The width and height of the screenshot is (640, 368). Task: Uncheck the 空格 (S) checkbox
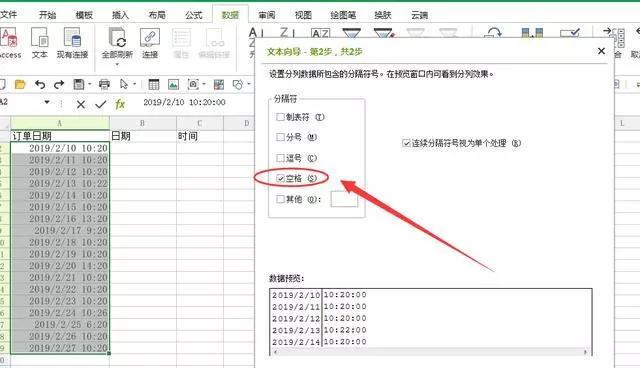[280, 178]
